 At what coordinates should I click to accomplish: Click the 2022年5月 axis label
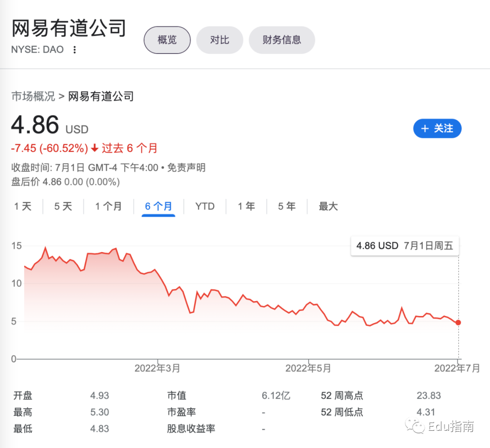[x=308, y=368]
